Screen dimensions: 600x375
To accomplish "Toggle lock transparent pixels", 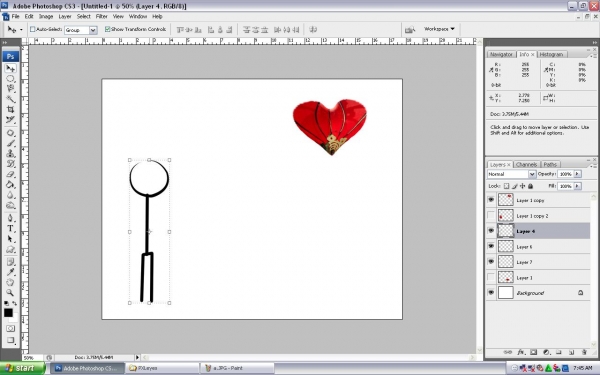I will [506, 186].
